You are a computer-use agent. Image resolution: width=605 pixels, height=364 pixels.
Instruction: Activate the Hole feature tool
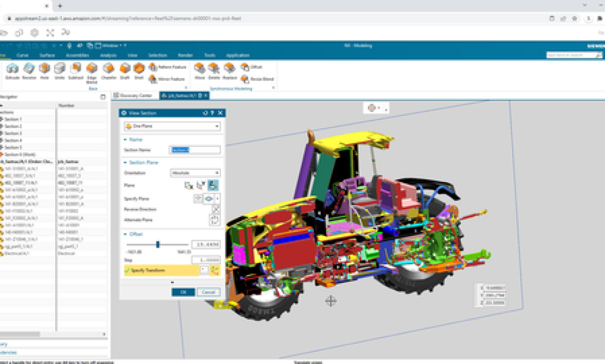pos(44,71)
